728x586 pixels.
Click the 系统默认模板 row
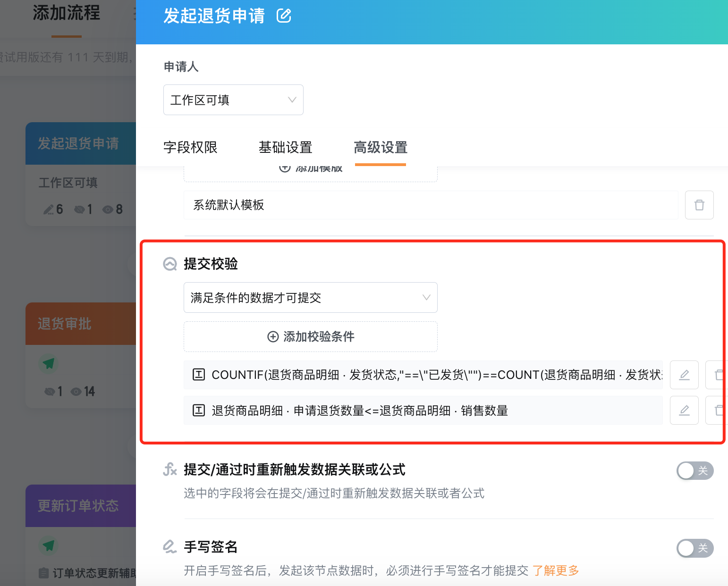click(x=431, y=205)
